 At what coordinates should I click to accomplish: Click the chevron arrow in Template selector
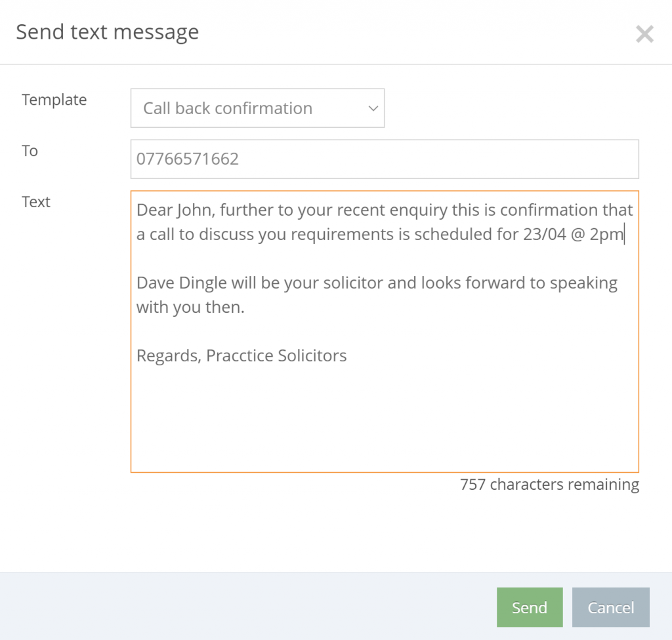pyautogui.click(x=373, y=108)
